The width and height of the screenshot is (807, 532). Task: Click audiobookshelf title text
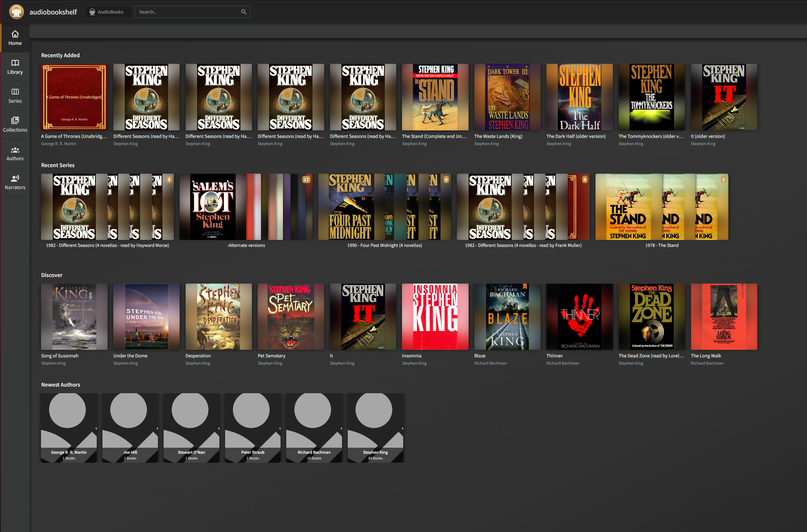[53, 12]
